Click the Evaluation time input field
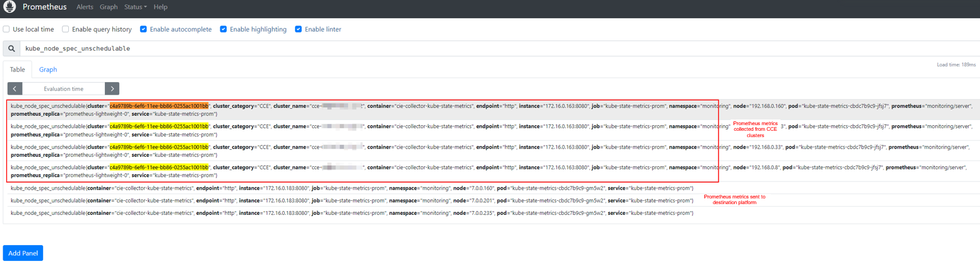The height and width of the screenshot is (273, 980). tap(64, 89)
